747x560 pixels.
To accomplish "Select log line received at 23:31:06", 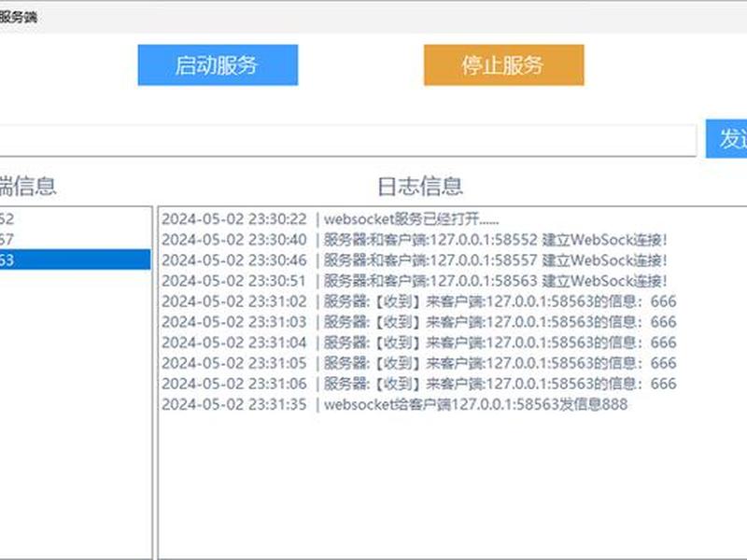I will point(418,384).
